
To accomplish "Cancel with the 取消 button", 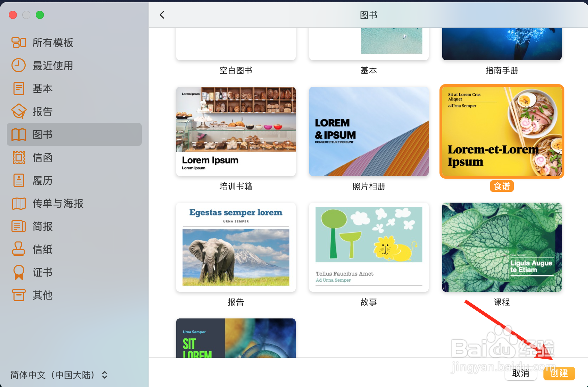I will (520, 373).
